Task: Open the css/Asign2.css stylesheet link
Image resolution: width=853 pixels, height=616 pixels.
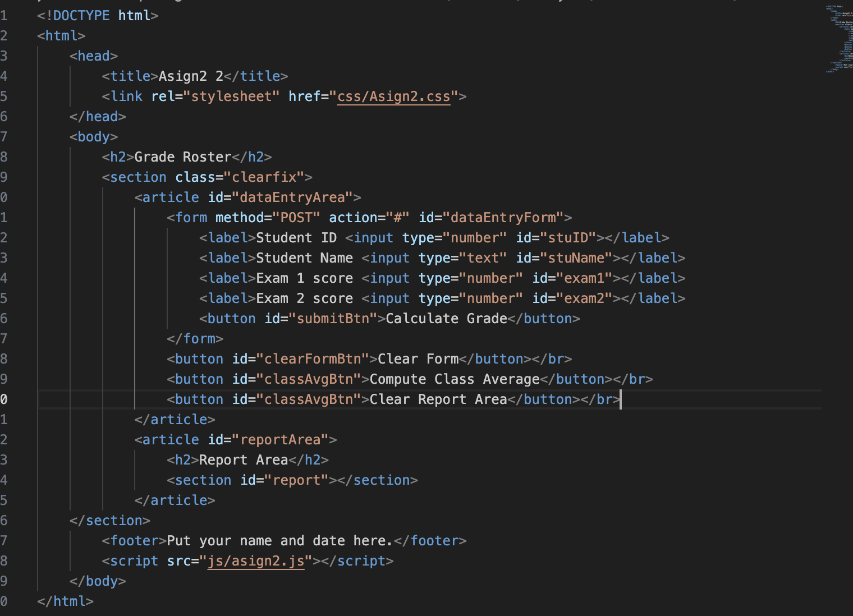Action: click(393, 96)
